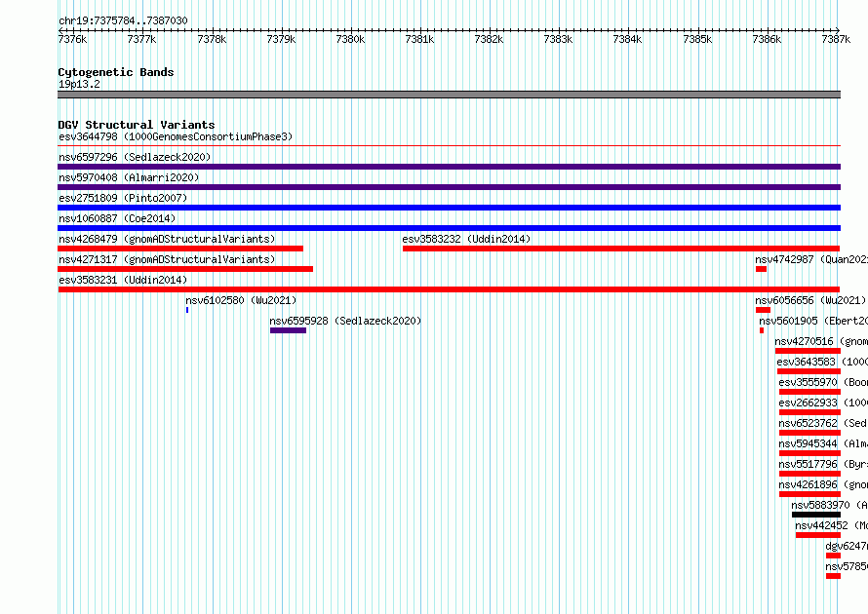
Task: Open nsv4268479 gnomAD variant label
Action: (x=167, y=239)
